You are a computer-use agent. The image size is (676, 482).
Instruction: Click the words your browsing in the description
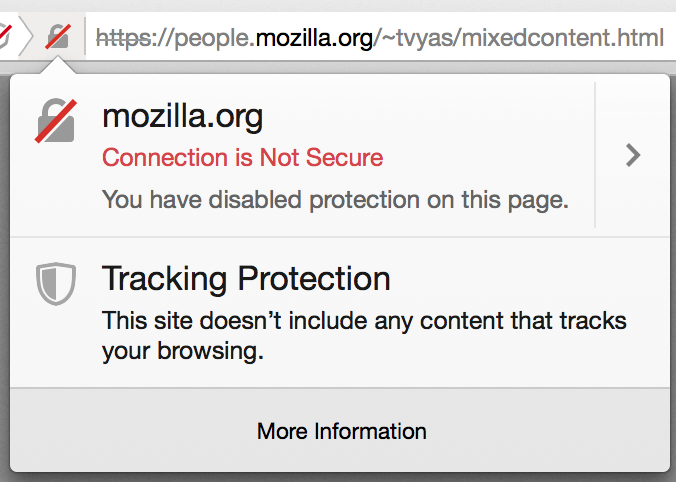click(183, 351)
